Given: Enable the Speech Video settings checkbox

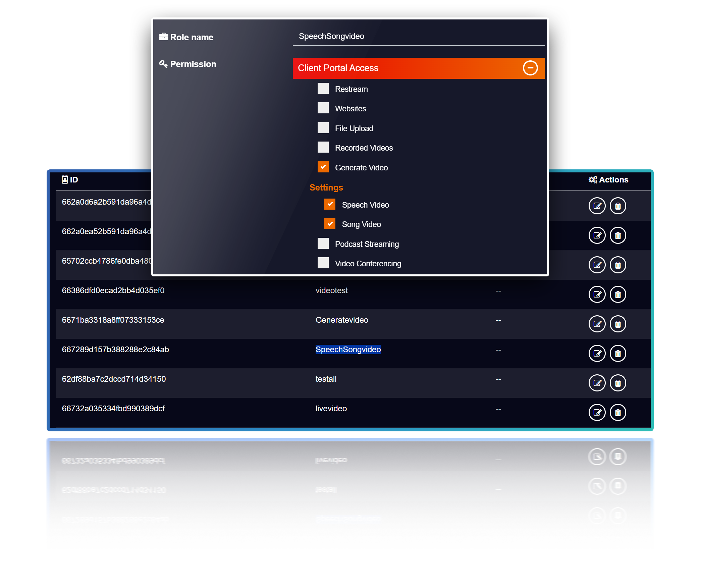Looking at the screenshot, I should click(x=329, y=204).
